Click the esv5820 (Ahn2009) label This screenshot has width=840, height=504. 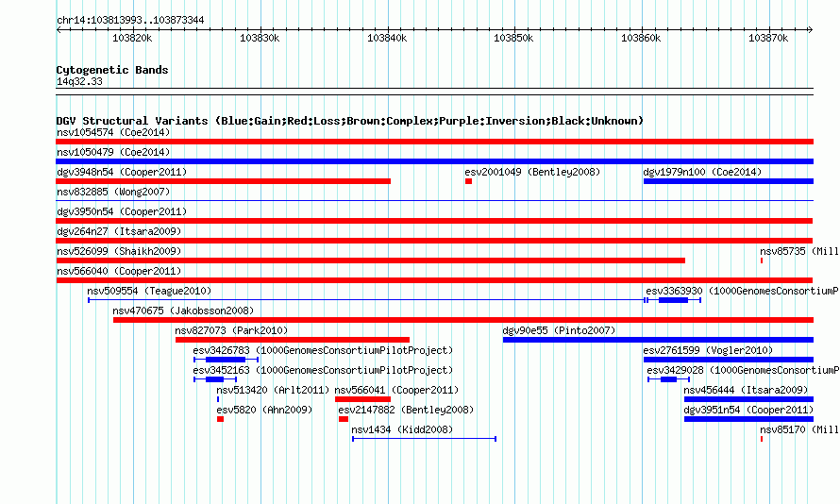coord(264,410)
